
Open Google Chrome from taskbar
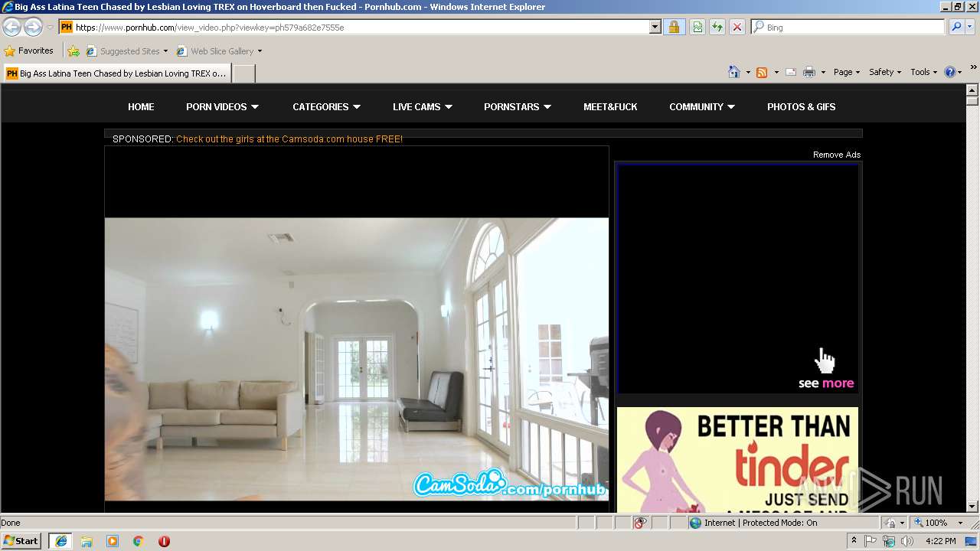click(139, 541)
